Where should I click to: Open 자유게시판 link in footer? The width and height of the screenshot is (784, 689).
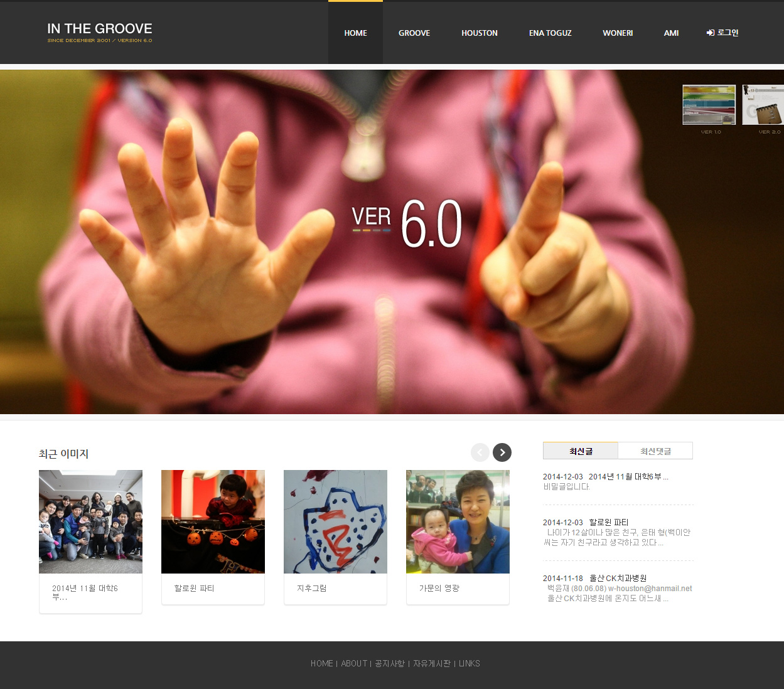432,663
